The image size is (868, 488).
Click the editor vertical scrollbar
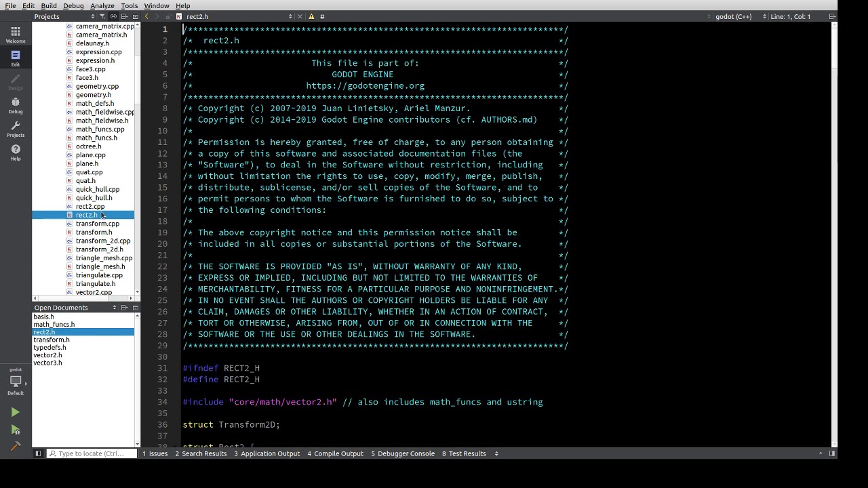(x=835, y=234)
